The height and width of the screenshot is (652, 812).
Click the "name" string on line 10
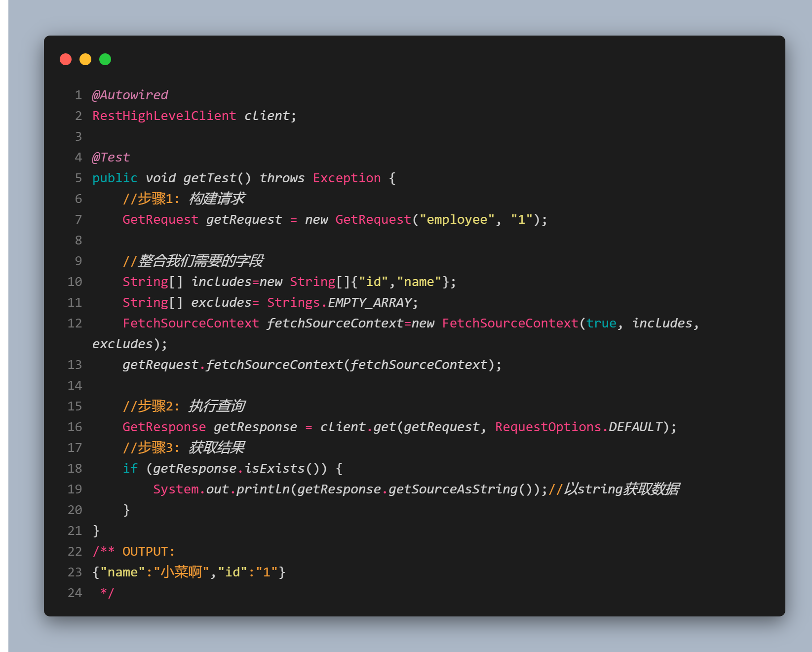click(419, 282)
